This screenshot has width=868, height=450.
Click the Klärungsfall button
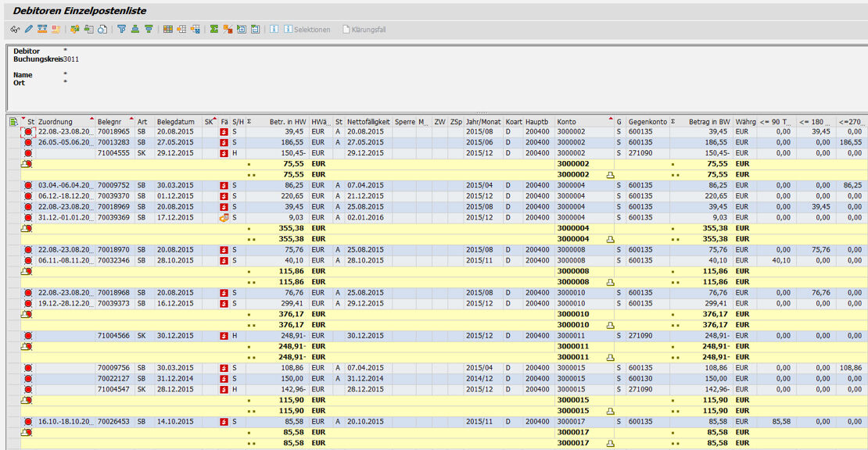pyautogui.click(x=363, y=30)
